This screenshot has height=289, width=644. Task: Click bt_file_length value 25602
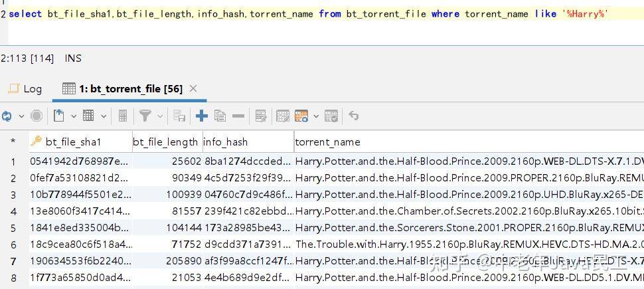tap(167, 161)
